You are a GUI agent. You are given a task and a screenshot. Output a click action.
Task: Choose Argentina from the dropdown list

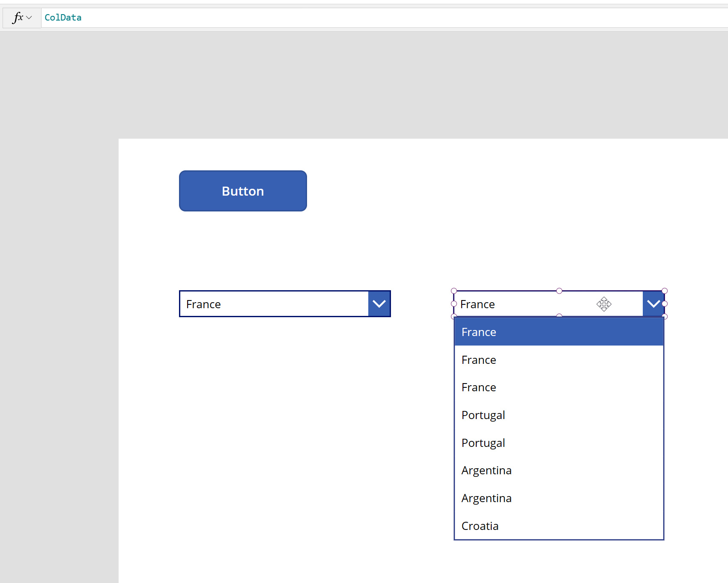coord(486,470)
